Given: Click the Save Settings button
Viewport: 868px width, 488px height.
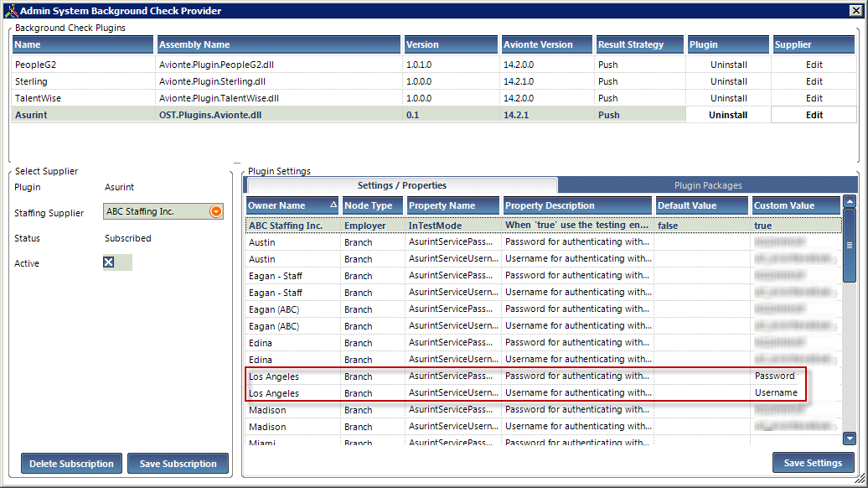Looking at the screenshot, I should point(811,462).
